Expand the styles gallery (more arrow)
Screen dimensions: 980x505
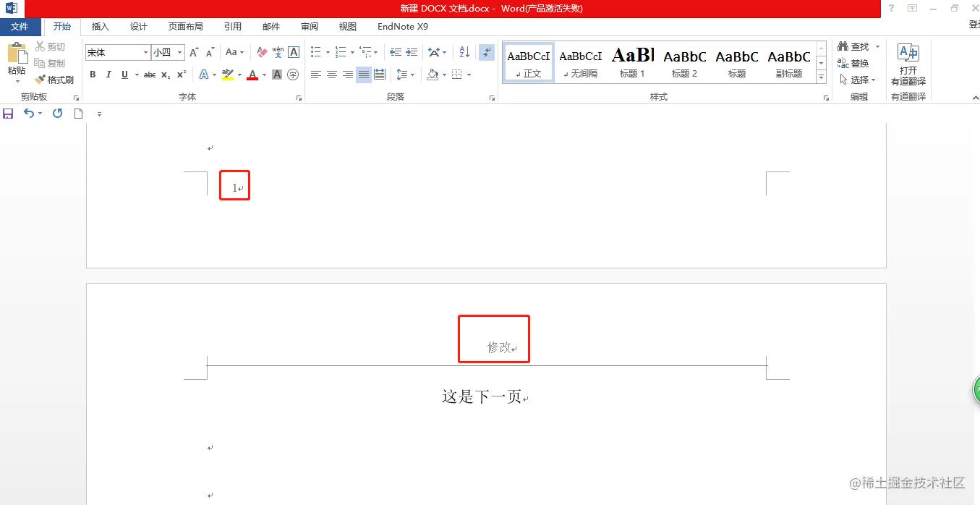pyautogui.click(x=821, y=76)
